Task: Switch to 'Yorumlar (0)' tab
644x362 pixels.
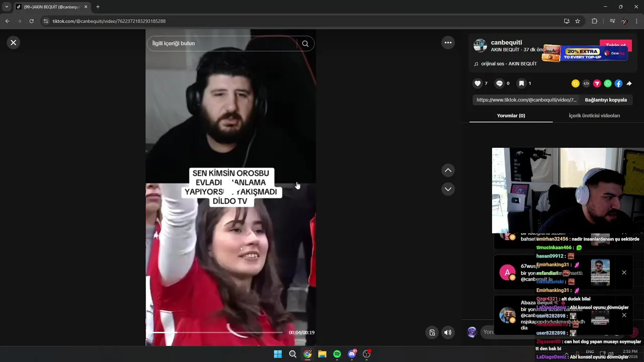Action: tap(511, 116)
